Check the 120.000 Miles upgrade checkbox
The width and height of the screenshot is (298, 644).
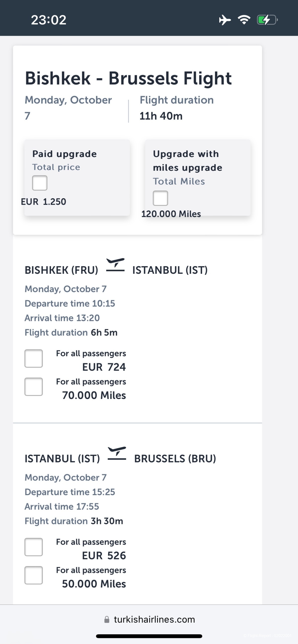160,198
